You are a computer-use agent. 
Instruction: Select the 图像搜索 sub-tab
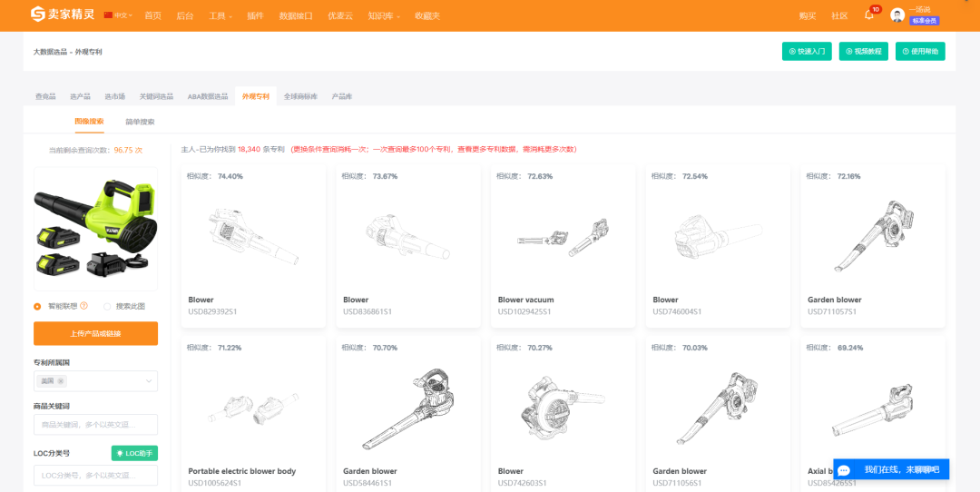[x=89, y=122]
